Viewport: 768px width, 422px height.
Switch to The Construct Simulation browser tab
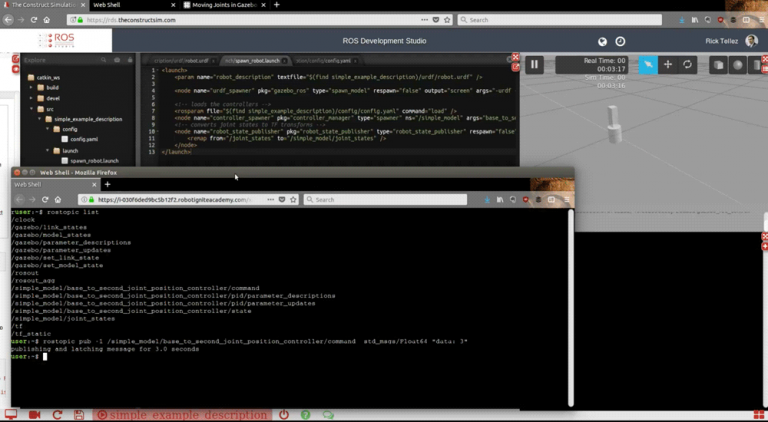tap(43, 5)
